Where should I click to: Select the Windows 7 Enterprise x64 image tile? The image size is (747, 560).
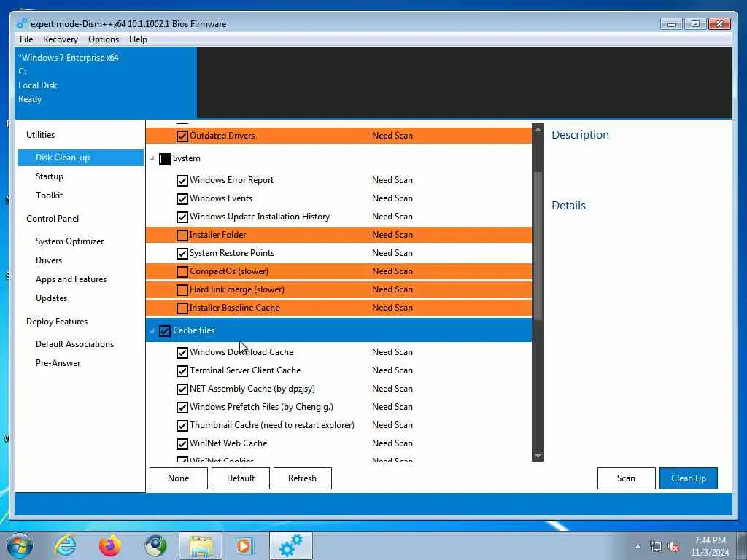[x=105, y=82]
